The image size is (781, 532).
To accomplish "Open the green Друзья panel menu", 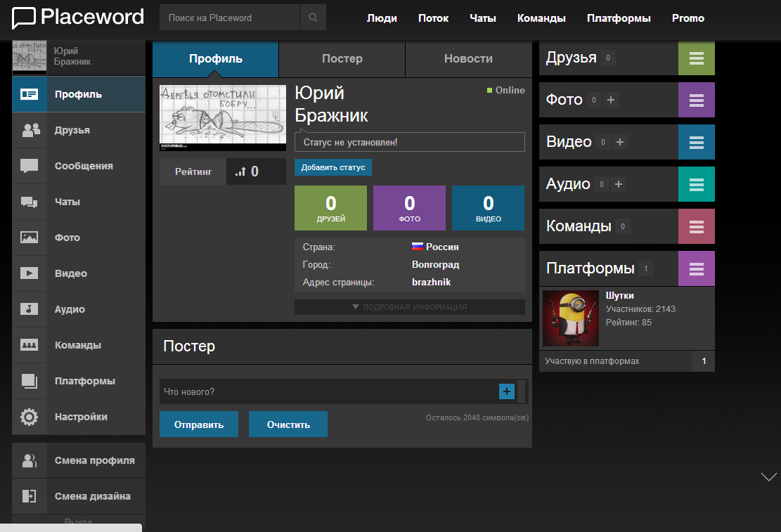I will click(697, 58).
